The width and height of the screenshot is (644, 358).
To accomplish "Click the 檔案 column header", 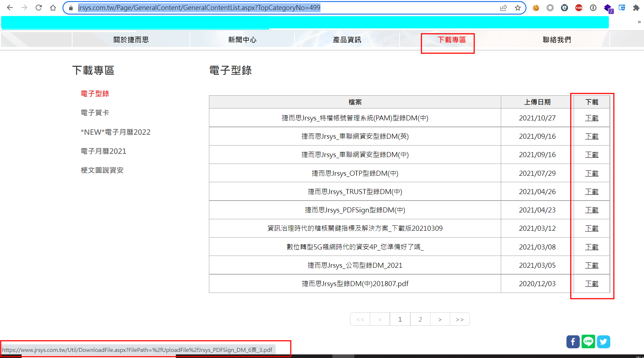I will point(355,102).
